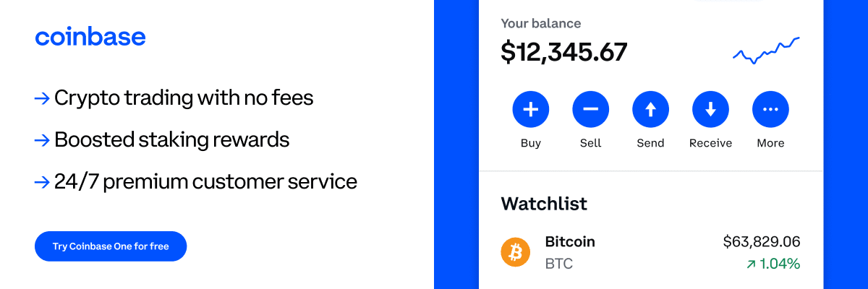The height and width of the screenshot is (289, 868).
Task: Tap the Buy plus icon
Action: (530, 110)
